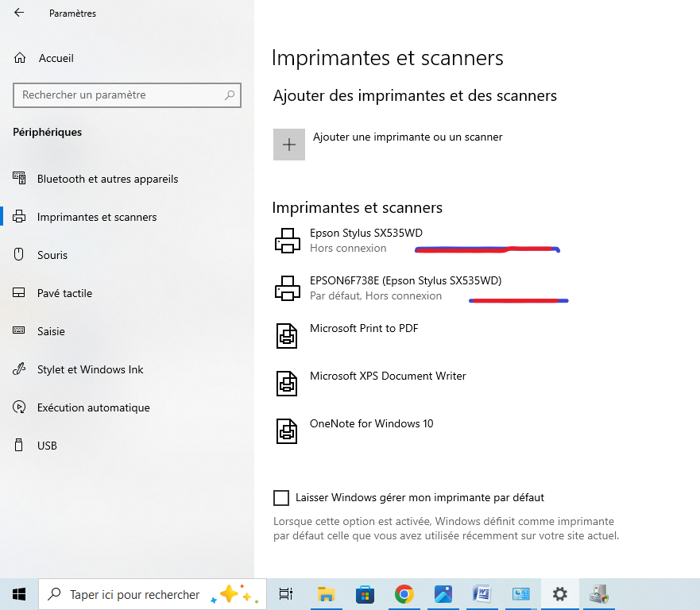Click the Microsoft Print to PDF icon

pos(287,336)
